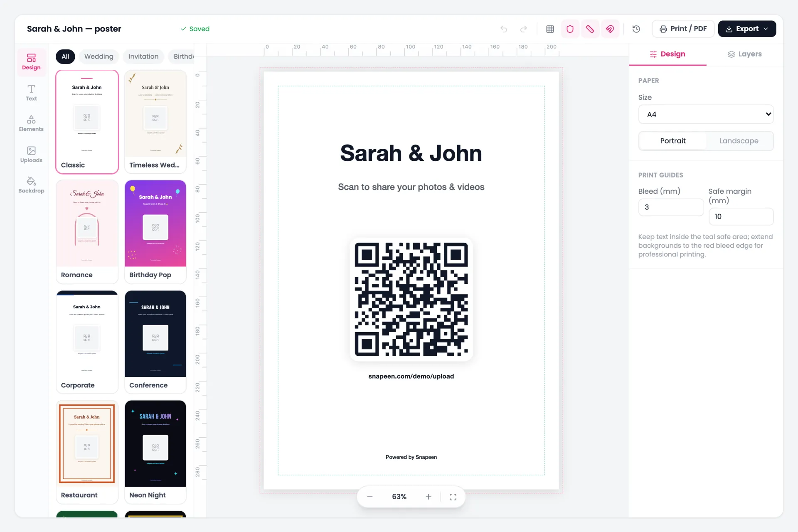Zoom out with the minus icon
Screen dimensions: 798x532
(x=370, y=497)
